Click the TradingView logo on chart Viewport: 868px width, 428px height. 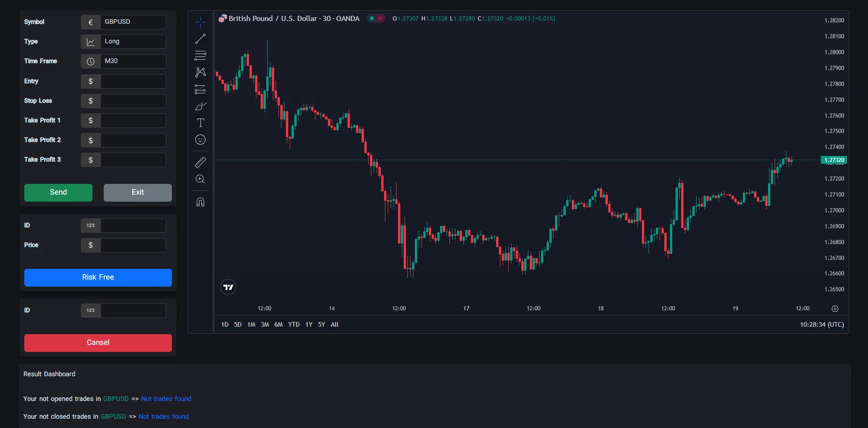[228, 287]
